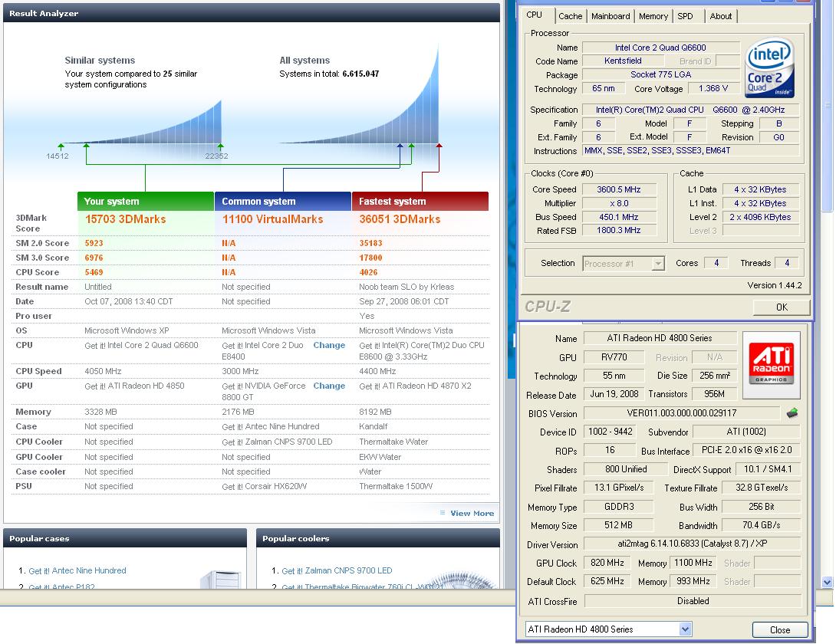Open Get it! Corsair HX620W link
836x644 pixels.
coord(264,486)
